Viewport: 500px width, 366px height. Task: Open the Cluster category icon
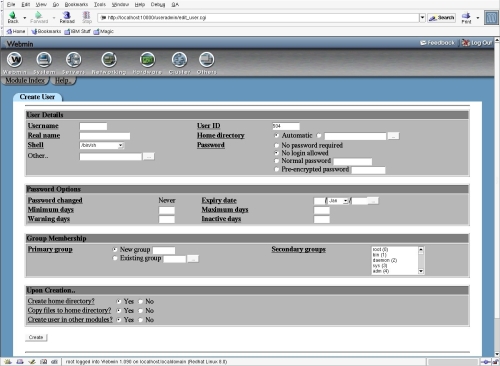point(179,60)
